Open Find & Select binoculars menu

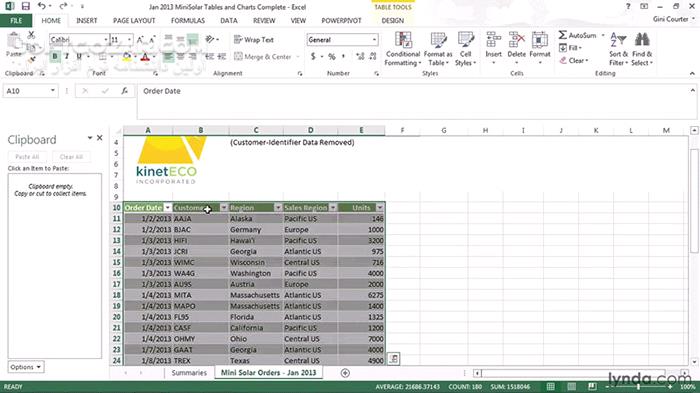pyautogui.click(x=642, y=49)
